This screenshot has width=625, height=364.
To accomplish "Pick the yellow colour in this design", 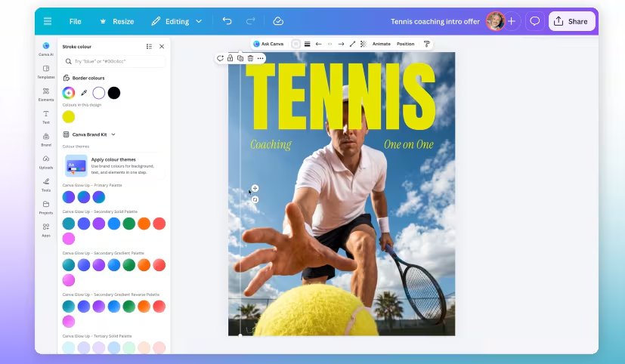I will pos(69,117).
